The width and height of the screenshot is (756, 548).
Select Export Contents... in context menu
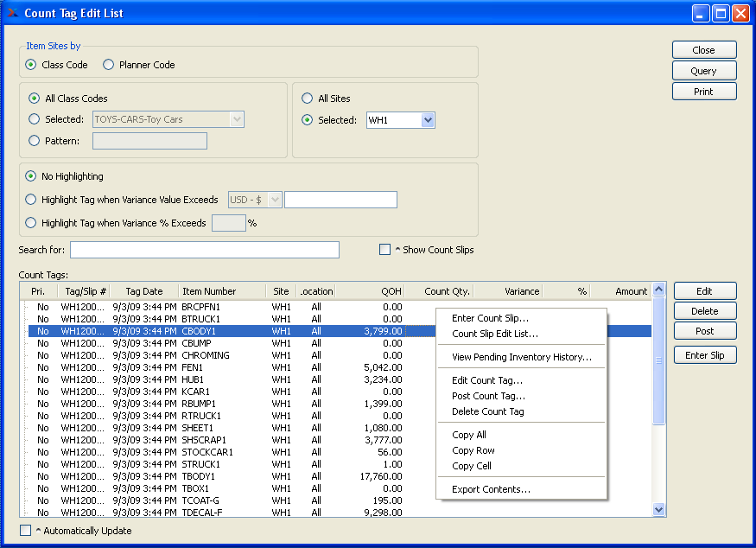(x=491, y=489)
